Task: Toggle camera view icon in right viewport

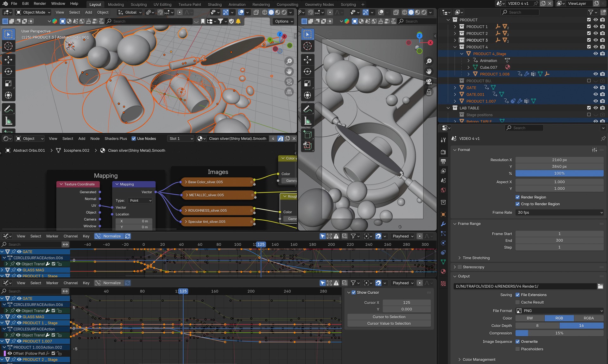Action: [429, 82]
